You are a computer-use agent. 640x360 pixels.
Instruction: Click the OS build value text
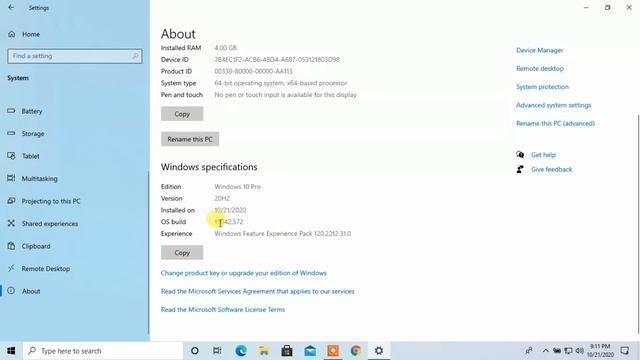click(x=229, y=222)
